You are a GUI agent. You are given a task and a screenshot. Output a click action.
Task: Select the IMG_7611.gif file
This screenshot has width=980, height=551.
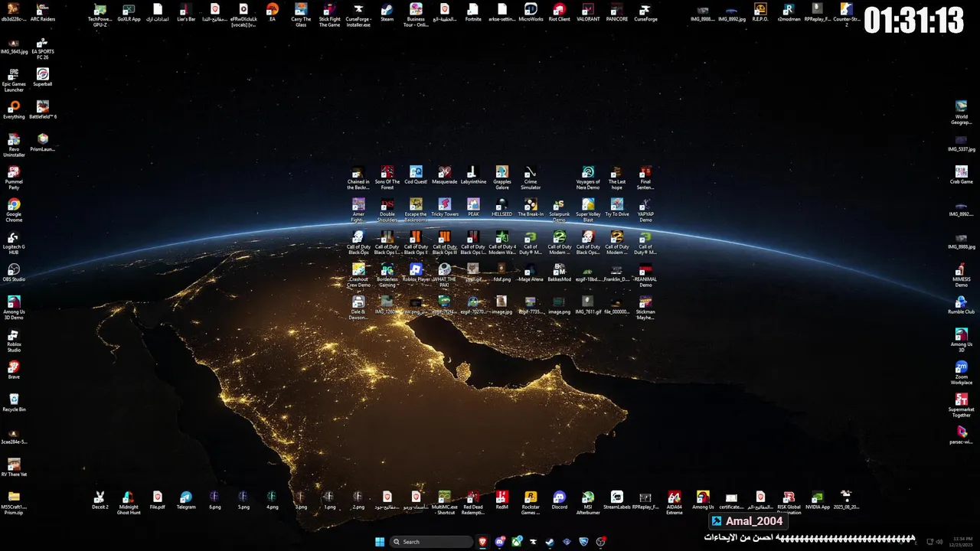[x=588, y=305]
